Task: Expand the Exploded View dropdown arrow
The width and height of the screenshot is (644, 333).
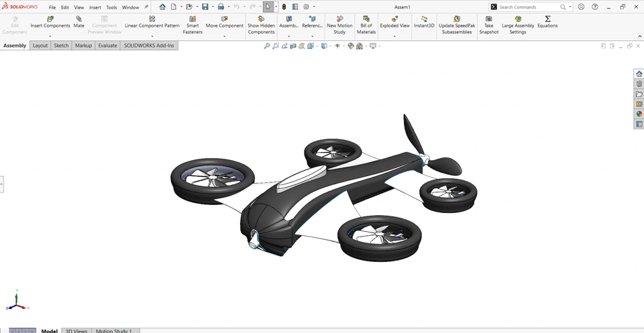Action: 394,36
